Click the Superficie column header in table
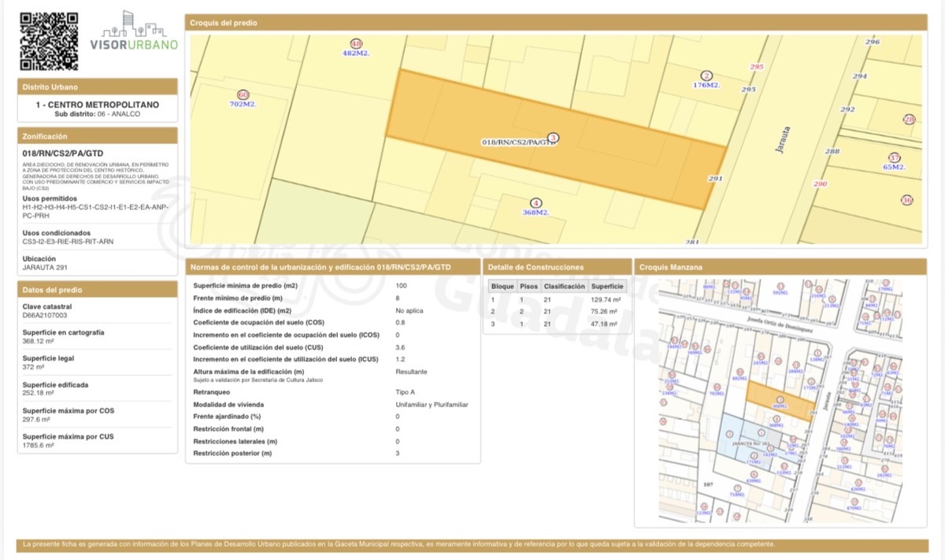This screenshot has width=945, height=560. pyautogui.click(x=607, y=287)
